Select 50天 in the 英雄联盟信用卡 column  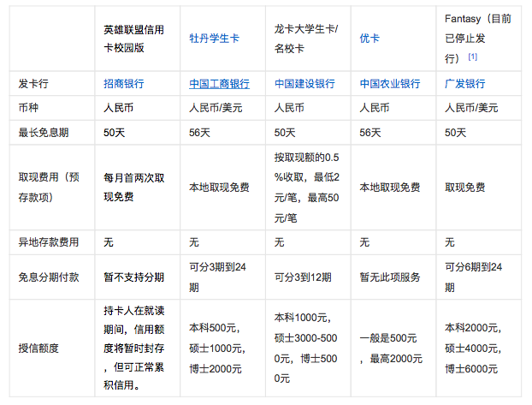[x=115, y=133]
